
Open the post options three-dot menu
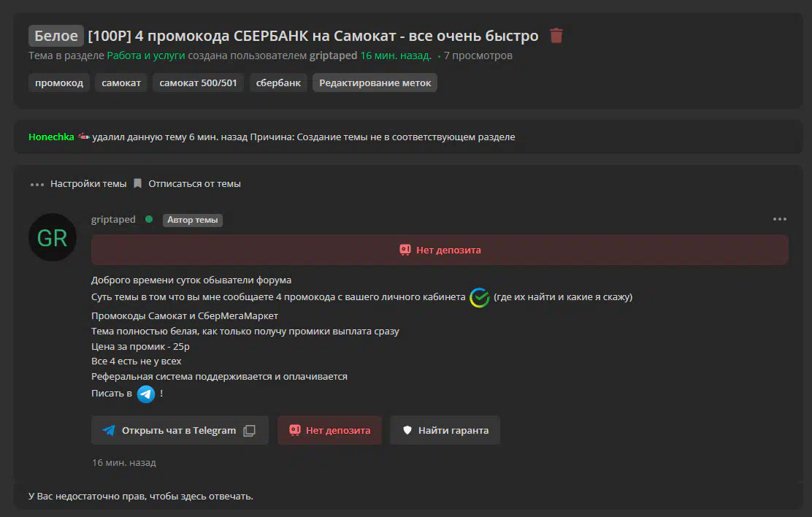[779, 219]
